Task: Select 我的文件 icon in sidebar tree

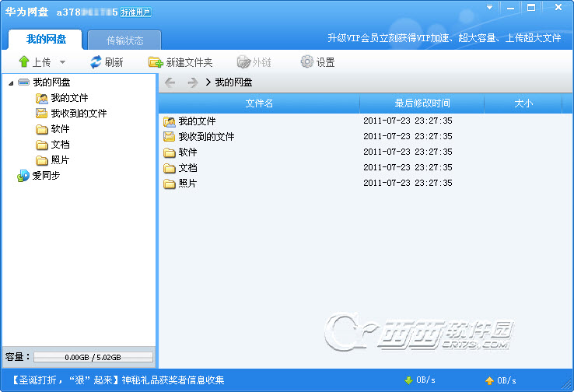Action: (x=42, y=98)
